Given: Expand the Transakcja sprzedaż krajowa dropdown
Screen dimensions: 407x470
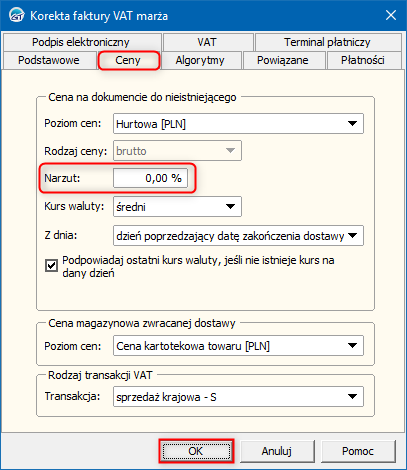Looking at the screenshot, I should point(238,397).
